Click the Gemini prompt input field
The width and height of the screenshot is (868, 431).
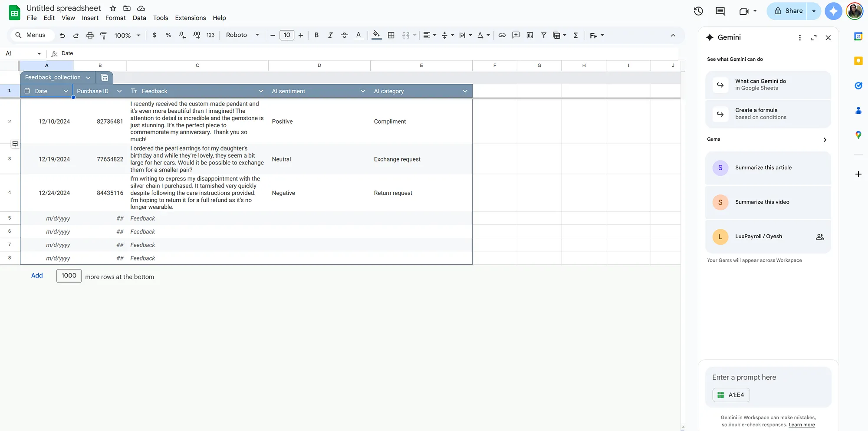(x=768, y=377)
